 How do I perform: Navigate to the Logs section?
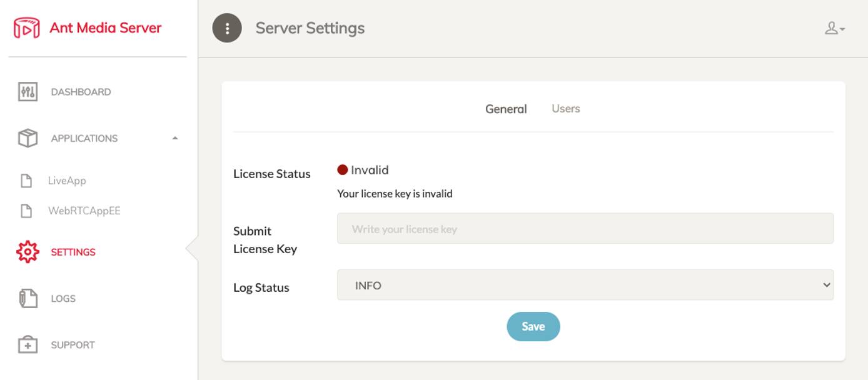click(x=63, y=298)
